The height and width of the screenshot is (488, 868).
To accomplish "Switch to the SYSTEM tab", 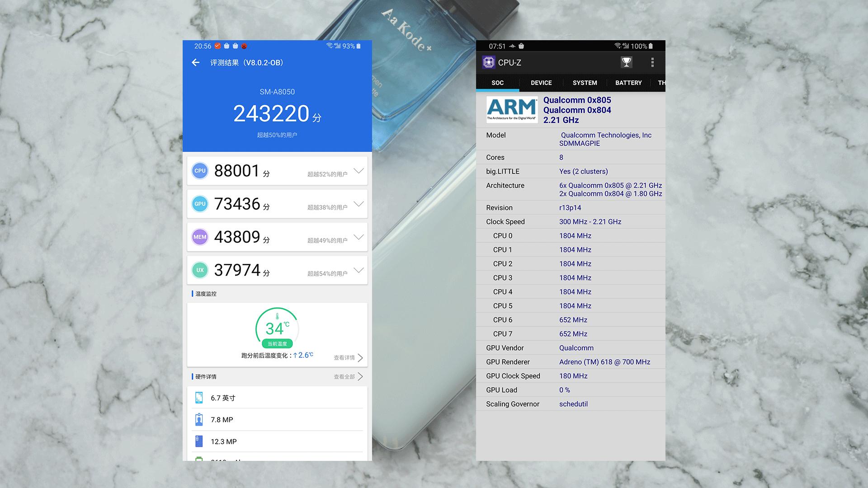I will 585,83.
